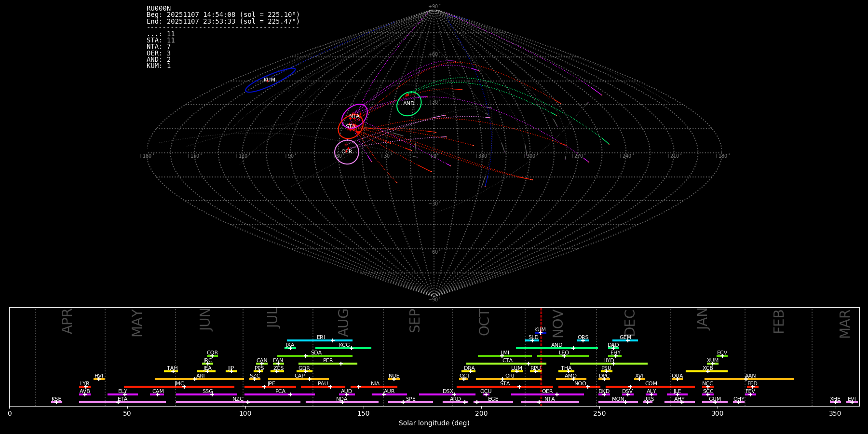This screenshot has width=868, height=434.
Task: Select the CAP shower bar in timeline
Action: 299,379
